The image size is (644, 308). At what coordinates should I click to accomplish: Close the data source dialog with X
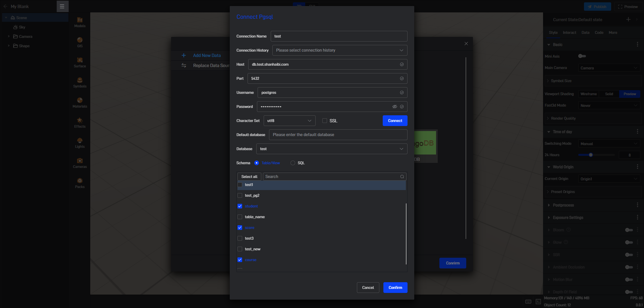point(466,44)
